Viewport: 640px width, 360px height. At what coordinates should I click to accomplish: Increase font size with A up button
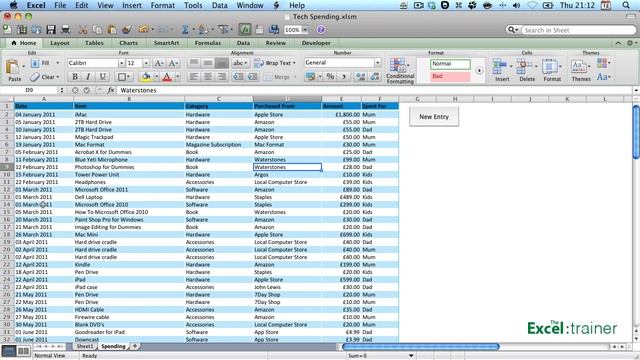[x=159, y=63]
